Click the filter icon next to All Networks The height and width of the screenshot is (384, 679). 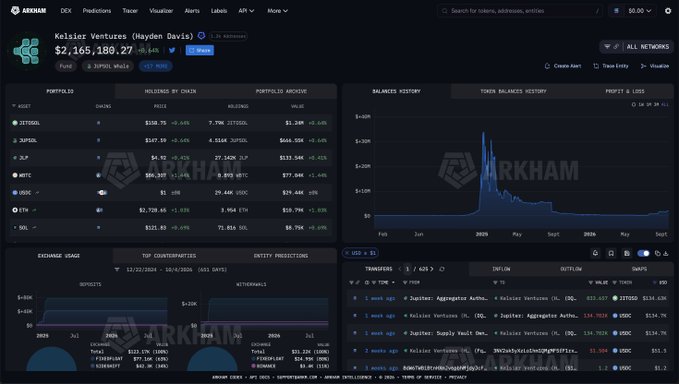coord(607,46)
